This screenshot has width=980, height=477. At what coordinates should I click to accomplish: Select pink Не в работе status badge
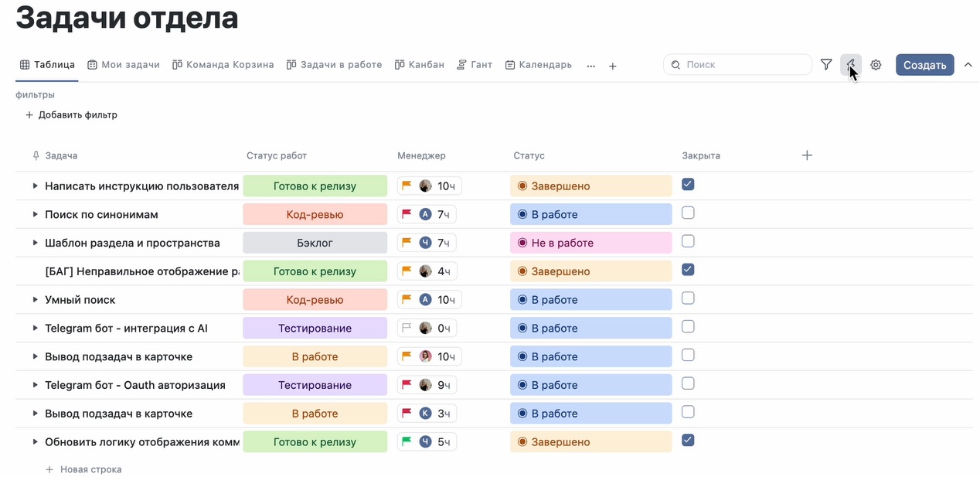click(x=590, y=243)
